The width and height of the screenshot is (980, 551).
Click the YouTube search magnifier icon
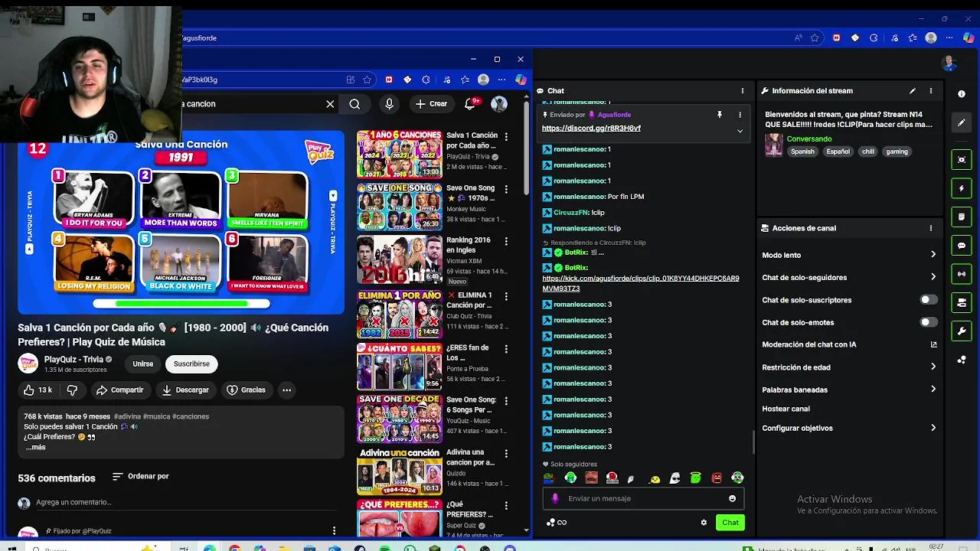point(354,104)
